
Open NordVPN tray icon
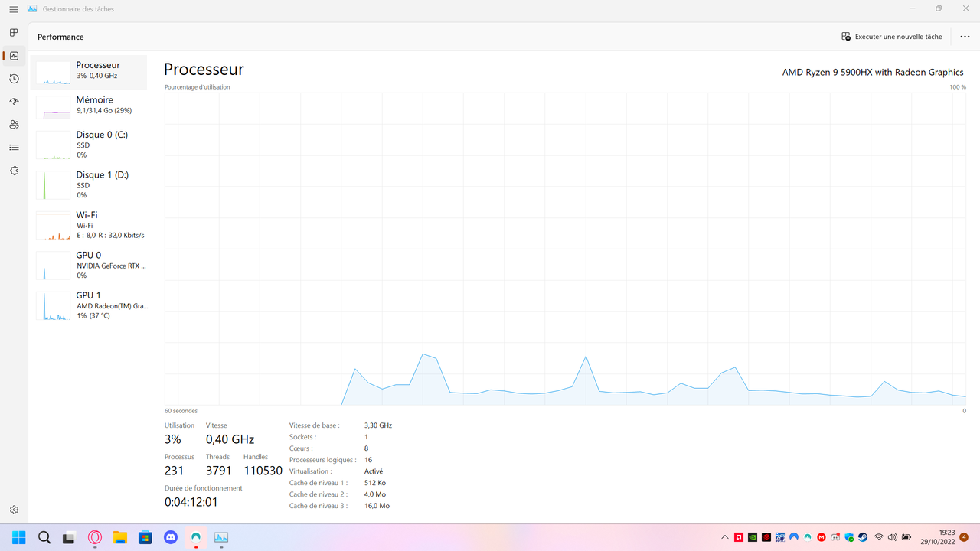(794, 537)
